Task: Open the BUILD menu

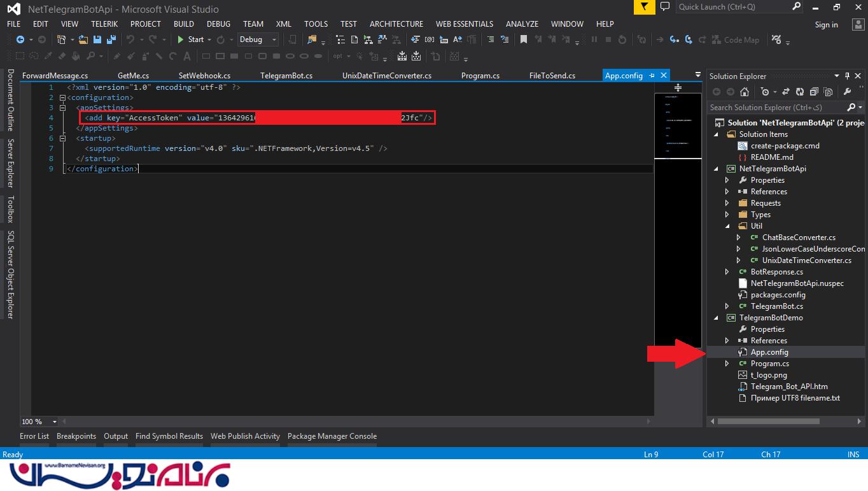Action: click(184, 24)
